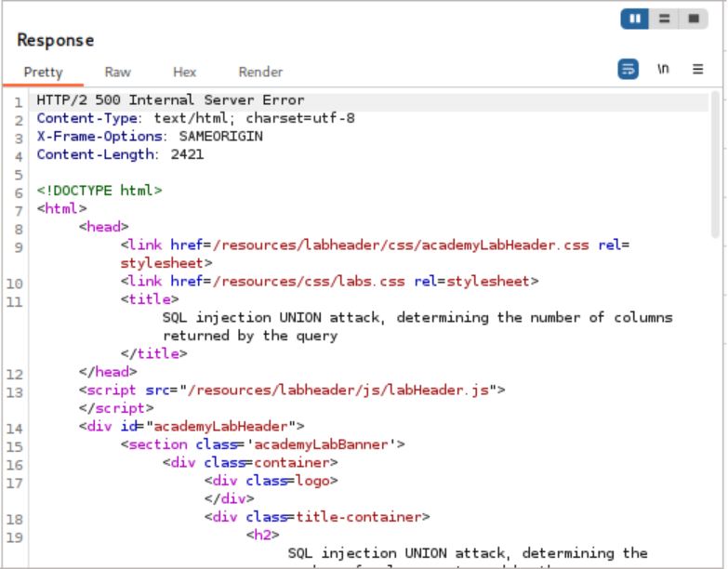Switch to side-by-side layout view
Image resolution: width=728 pixels, height=569 pixels.
click(636, 19)
